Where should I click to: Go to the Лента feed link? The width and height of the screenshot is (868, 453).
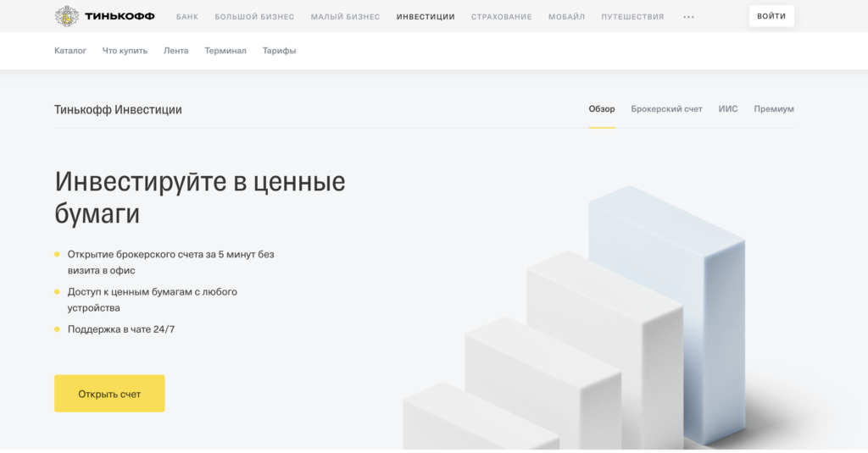pyautogui.click(x=175, y=50)
